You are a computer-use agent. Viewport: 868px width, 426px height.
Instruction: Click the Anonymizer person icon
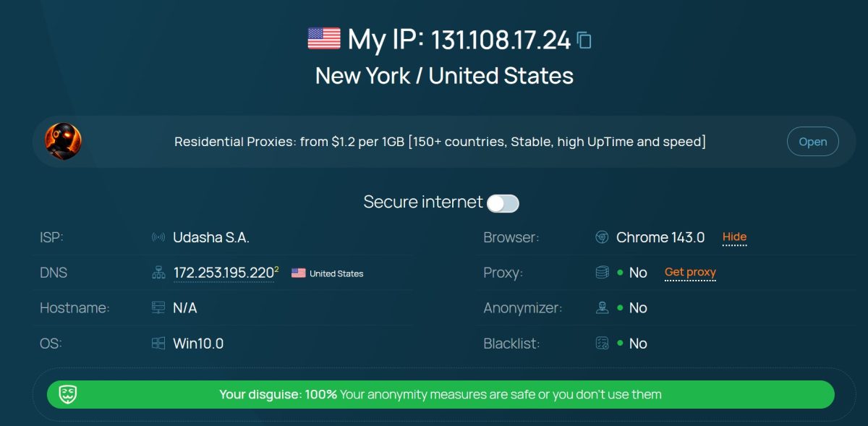(601, 308)
